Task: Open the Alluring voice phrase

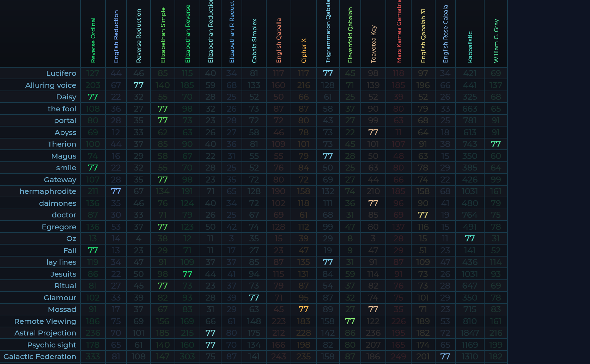Action: tap(50, 85)
